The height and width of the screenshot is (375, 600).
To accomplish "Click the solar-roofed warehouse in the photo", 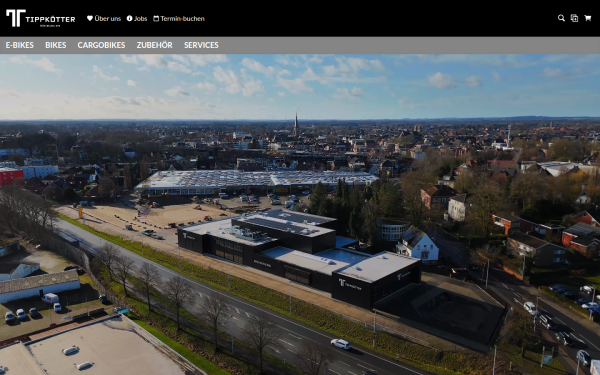I will 256,181.
